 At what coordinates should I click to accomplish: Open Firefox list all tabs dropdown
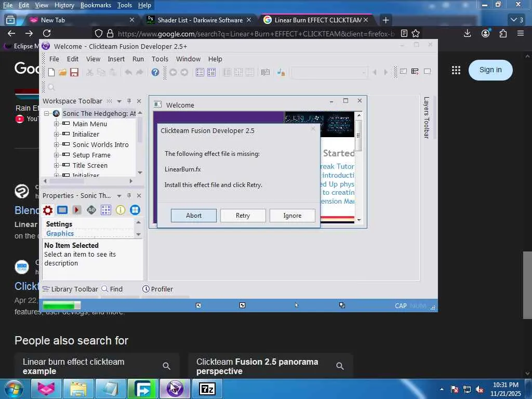517,20
